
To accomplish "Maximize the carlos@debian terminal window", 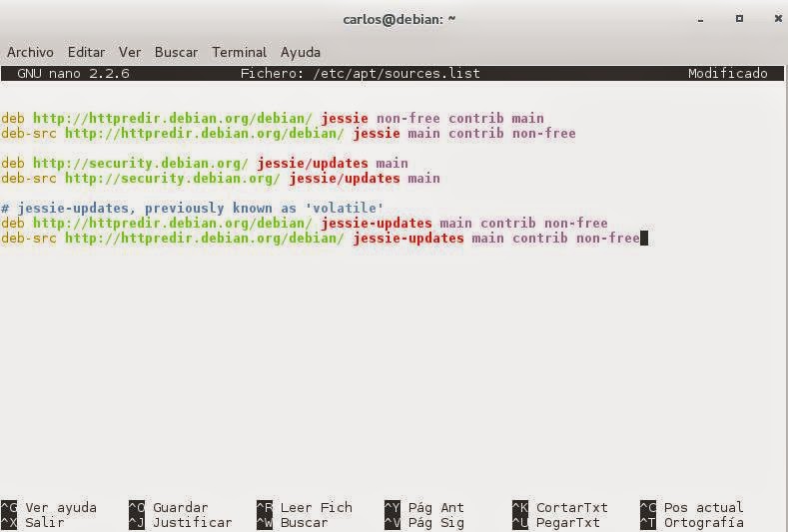I will click(x=739, y=19).
